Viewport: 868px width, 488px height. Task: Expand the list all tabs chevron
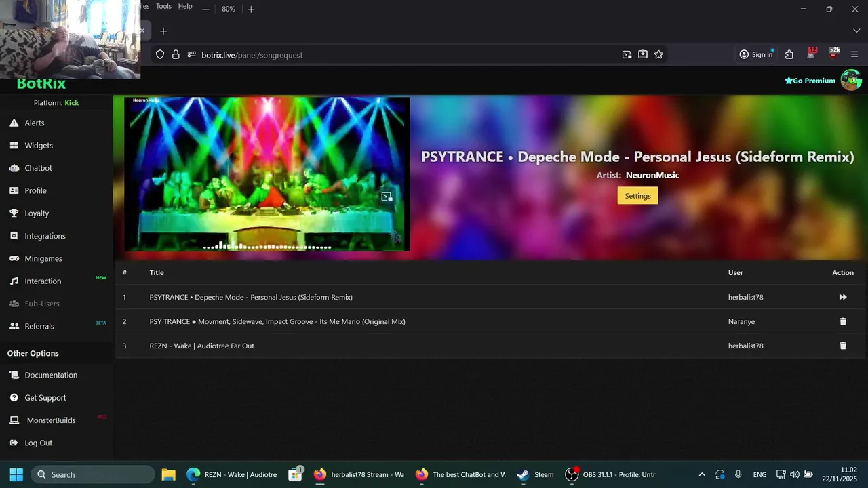tap(856, 30)
